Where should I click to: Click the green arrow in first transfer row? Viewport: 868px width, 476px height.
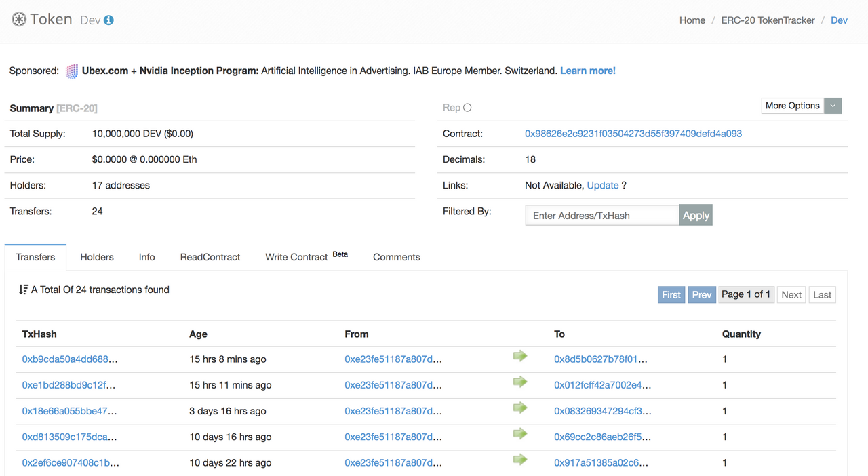pyautogui.click(x=520, y=356)
